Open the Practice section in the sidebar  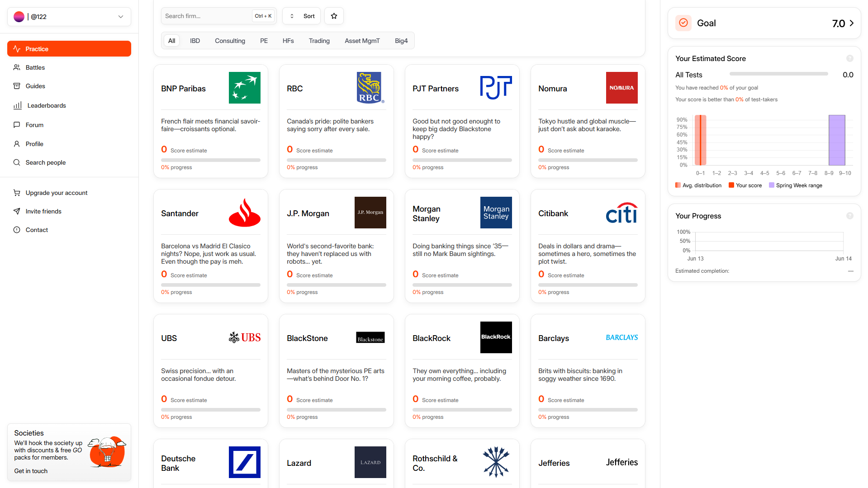[69, 49]
